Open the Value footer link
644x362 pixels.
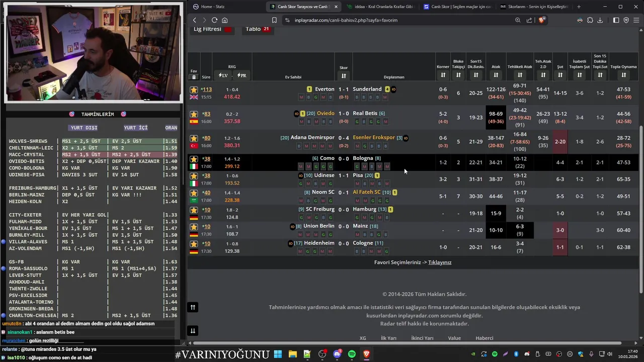click(x=454, y=338)
